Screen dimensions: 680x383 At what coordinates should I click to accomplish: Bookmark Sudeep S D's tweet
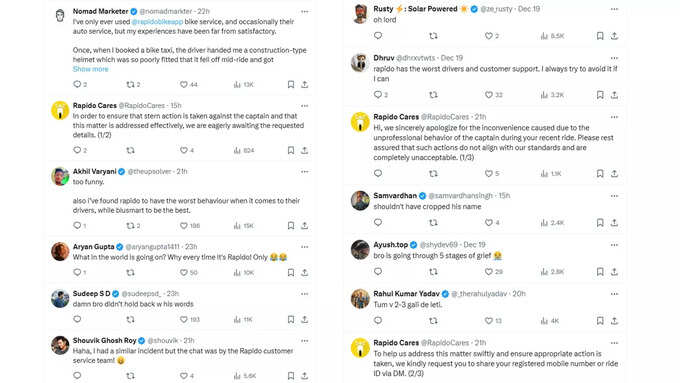291,320
